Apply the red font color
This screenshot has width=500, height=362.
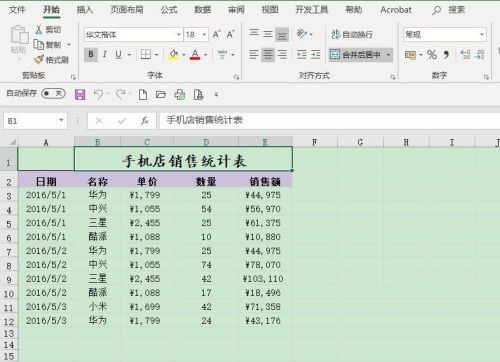195,54
